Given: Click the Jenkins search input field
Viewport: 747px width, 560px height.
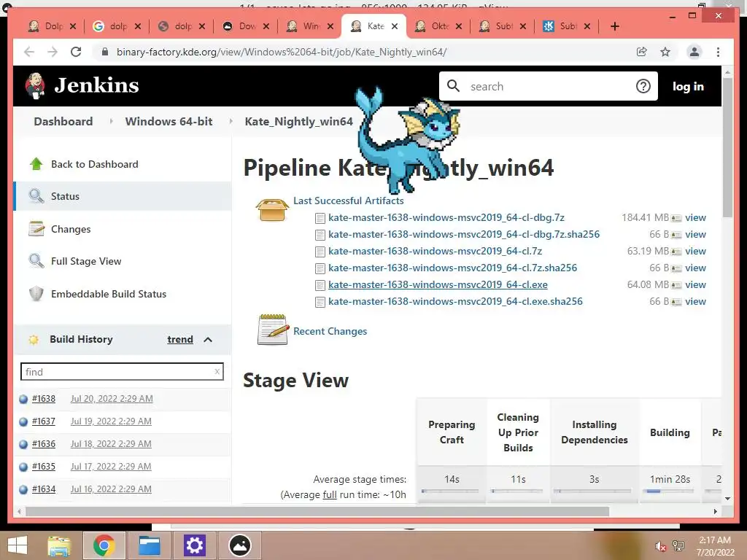Looking at the screenshot, I should click(x=548, y=86).
